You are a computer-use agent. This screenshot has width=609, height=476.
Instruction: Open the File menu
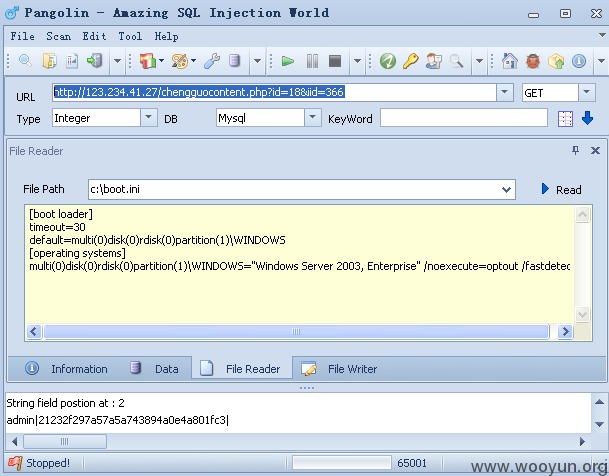(23, 36)
